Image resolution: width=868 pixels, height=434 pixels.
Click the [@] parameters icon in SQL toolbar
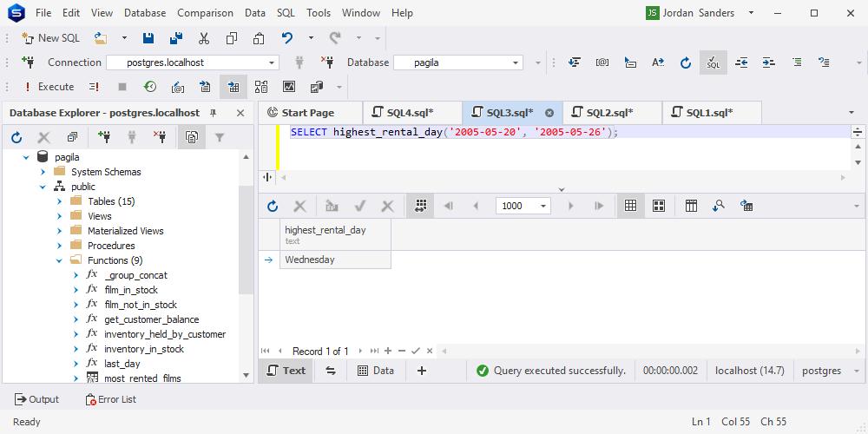[x=602, y=62]
